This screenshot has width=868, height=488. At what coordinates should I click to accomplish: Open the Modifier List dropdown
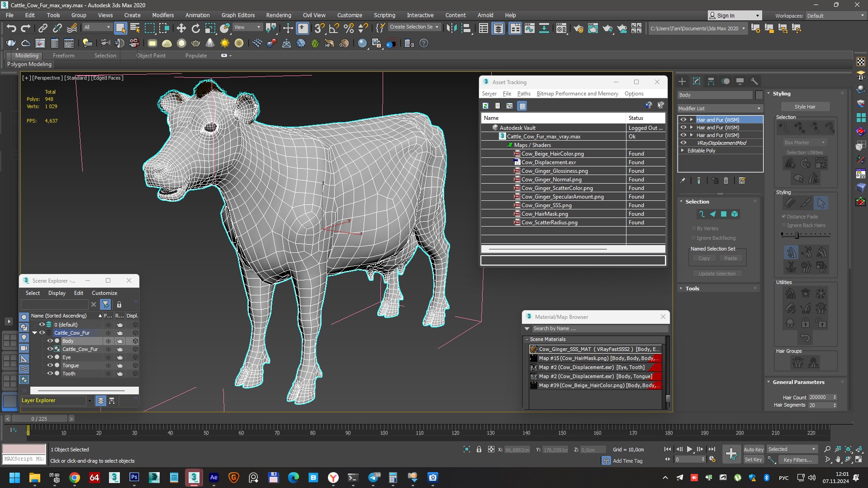720,109
